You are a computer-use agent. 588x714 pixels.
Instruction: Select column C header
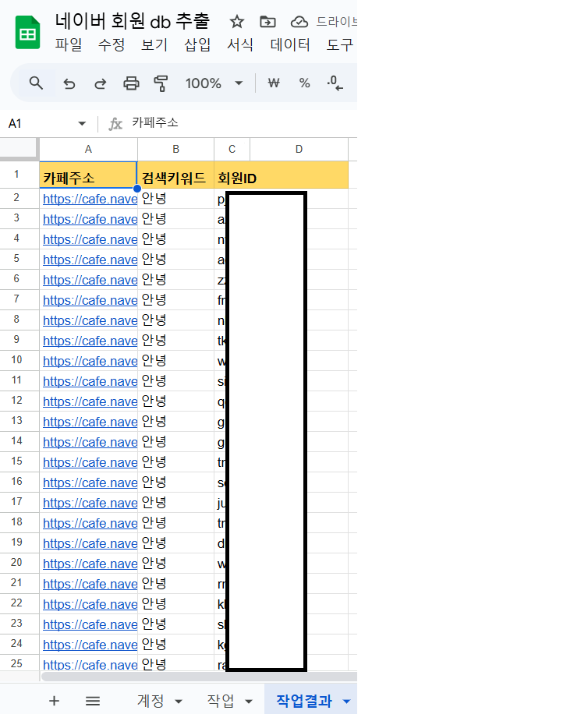tap(232, 150)
